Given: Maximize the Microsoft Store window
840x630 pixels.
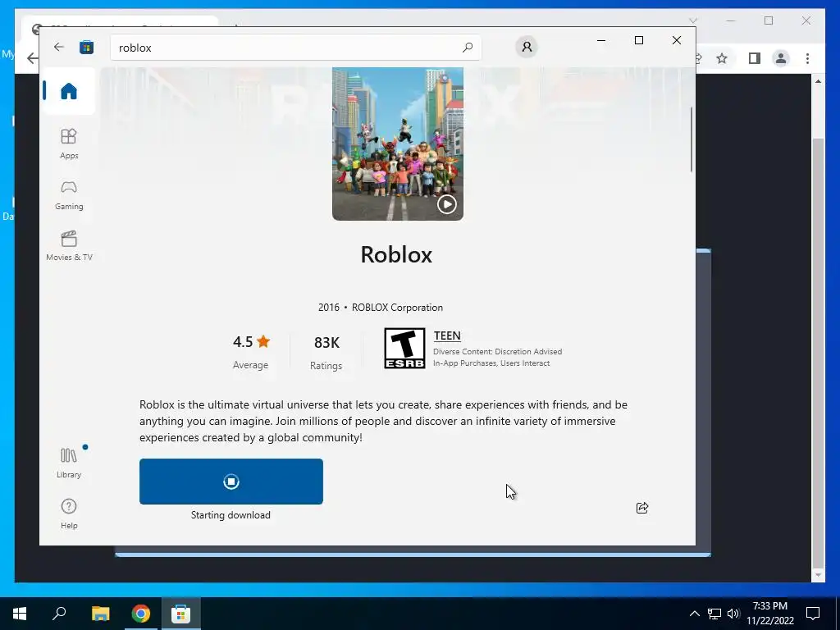Looking at the screenshot, I should click(638, 41).
